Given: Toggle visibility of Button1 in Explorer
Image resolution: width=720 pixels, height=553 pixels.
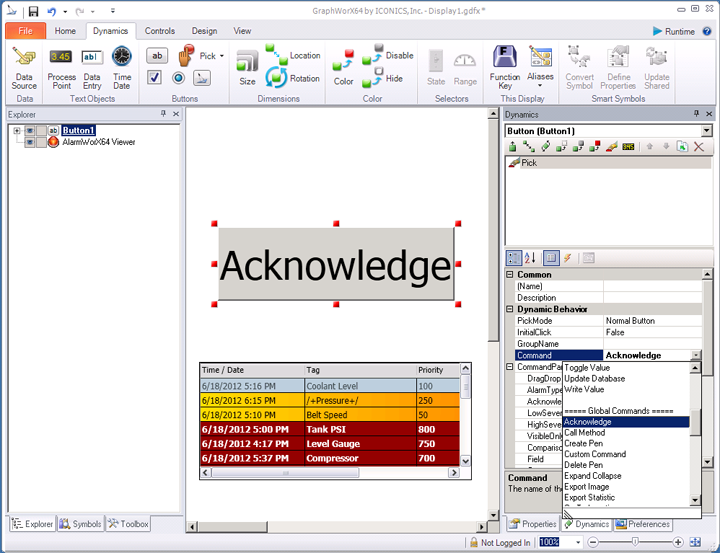Looking at the screenshot, I should pos(31,130).
